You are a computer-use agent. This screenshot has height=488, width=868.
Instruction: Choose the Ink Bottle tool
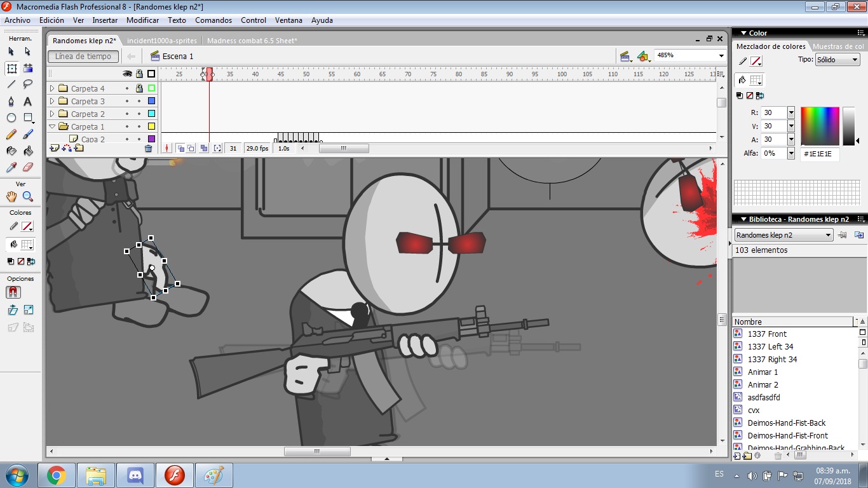[x=11, y=151]
